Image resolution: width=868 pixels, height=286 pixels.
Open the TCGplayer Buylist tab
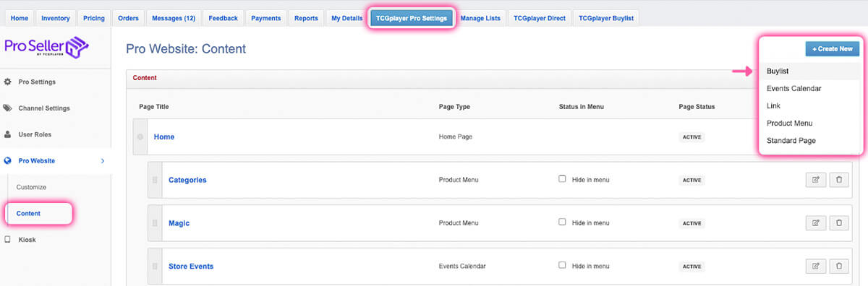tap(605, 18)
